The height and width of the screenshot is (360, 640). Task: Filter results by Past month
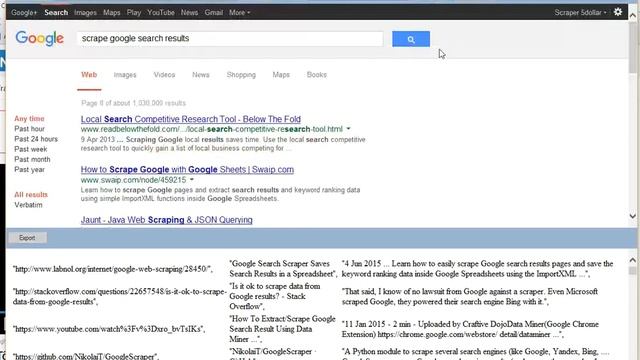click(x=32, y=160)
